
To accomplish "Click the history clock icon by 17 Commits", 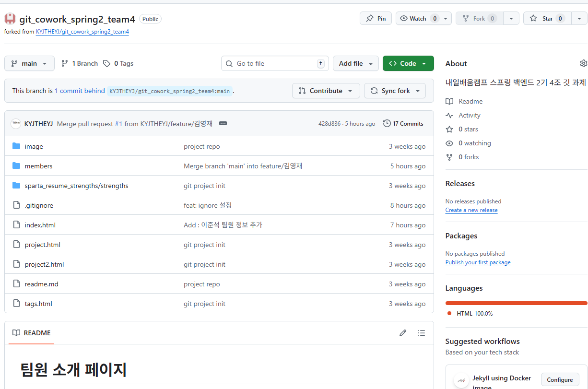I will [387, 123].
